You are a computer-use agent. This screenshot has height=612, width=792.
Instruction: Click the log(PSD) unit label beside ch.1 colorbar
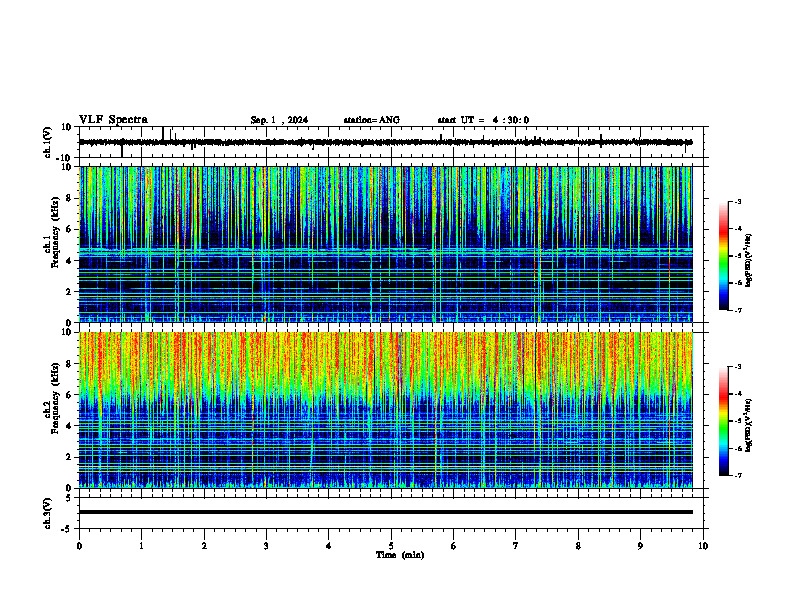pyautogui.click(x=749, y=261)
